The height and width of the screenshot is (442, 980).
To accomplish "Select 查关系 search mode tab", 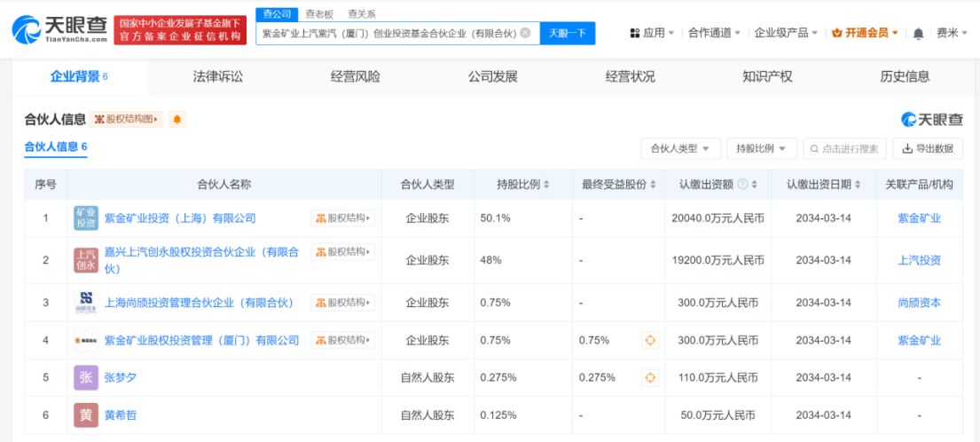I will pos(362,13).
